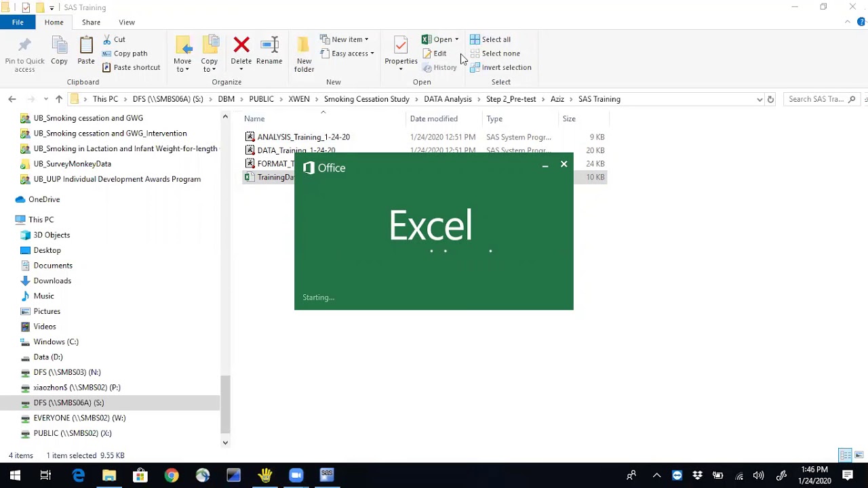This screenshot has height=488, width=868.
Task: Open the File menu tab
Action: coord(18,22)
